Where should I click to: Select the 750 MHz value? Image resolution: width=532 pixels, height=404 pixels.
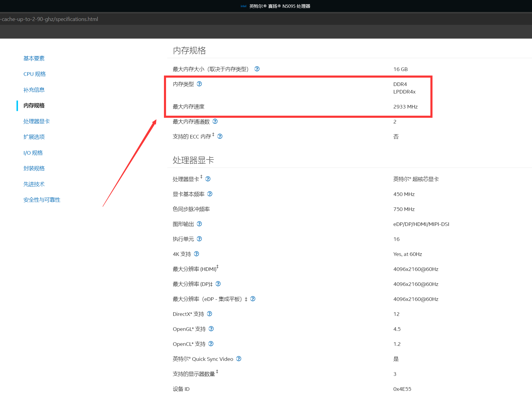404,209
